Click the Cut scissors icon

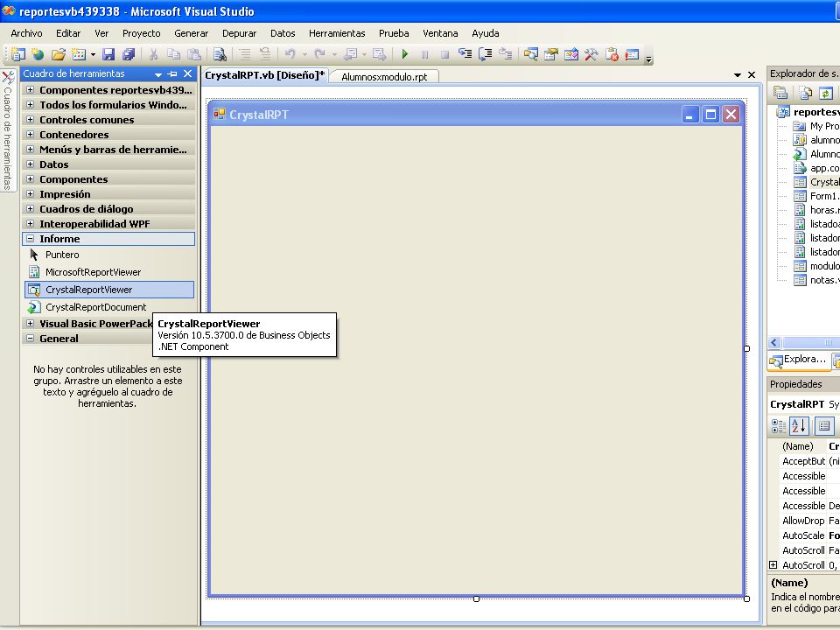[153, 54]
